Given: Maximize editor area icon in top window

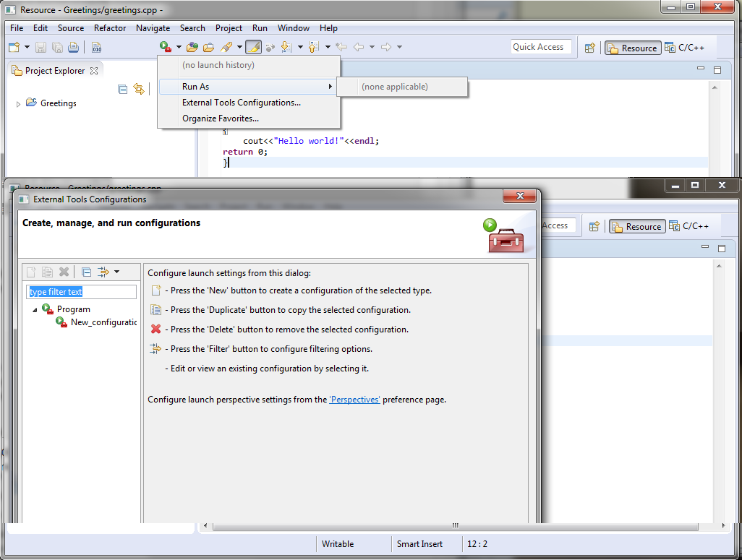Looking at the screenshot, I should [x=717, y=70].
